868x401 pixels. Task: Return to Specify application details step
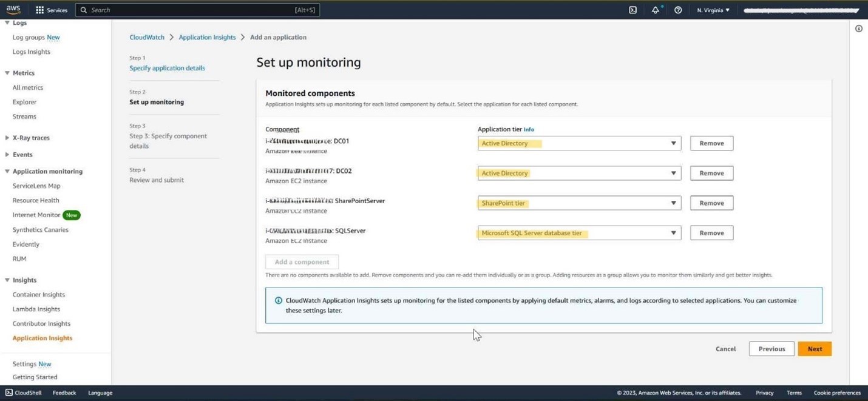tap(167, 68)
